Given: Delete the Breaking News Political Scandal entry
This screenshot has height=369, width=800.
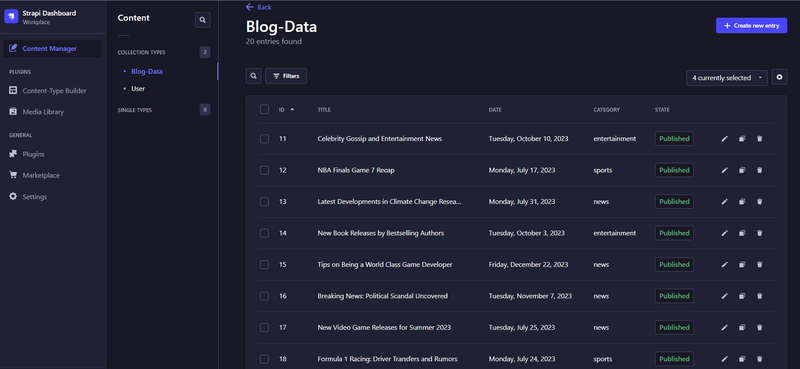Looking at the screenshot, I should (x=759, y=296).
